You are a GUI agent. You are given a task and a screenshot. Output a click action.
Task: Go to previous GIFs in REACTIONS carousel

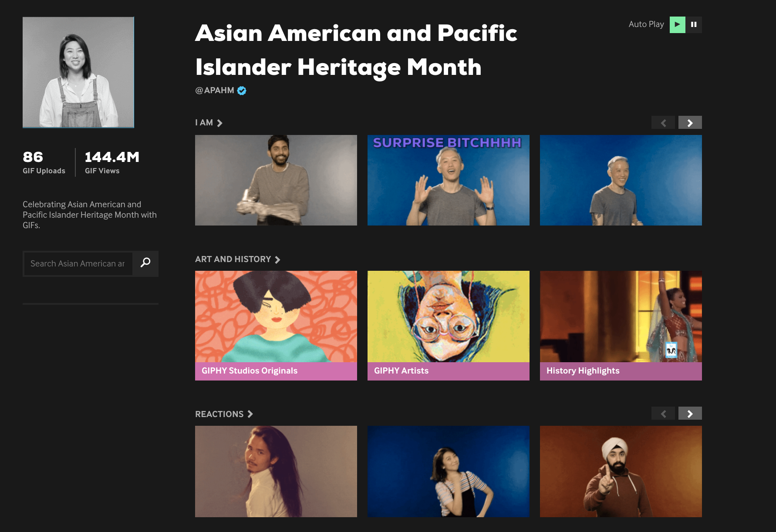(x=663, y=414)
